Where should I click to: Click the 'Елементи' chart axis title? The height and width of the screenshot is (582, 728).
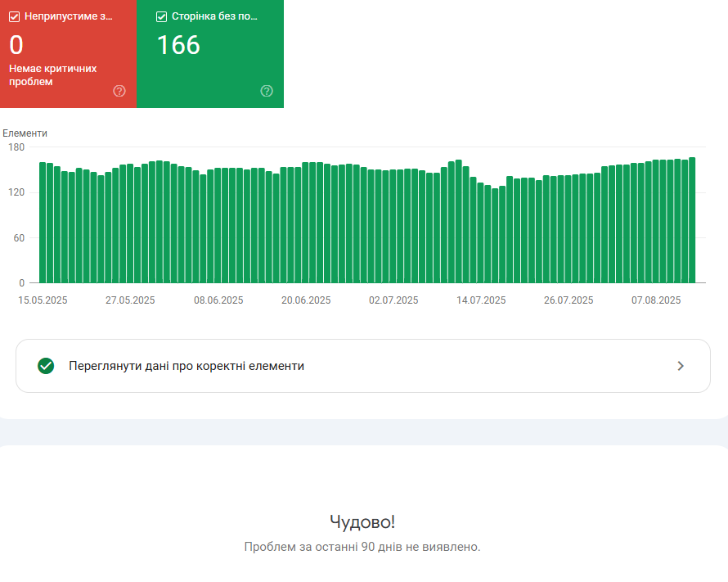coord(25,133)
